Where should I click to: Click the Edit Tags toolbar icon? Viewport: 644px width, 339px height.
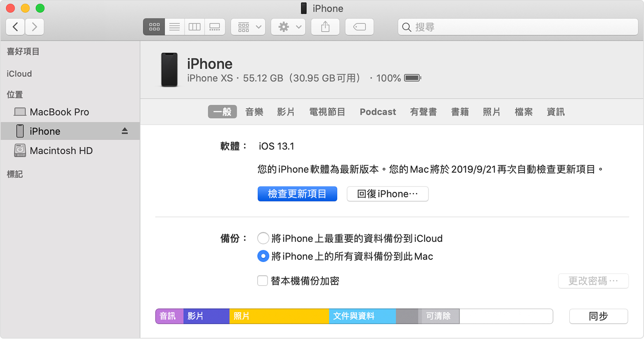(359, 27)
